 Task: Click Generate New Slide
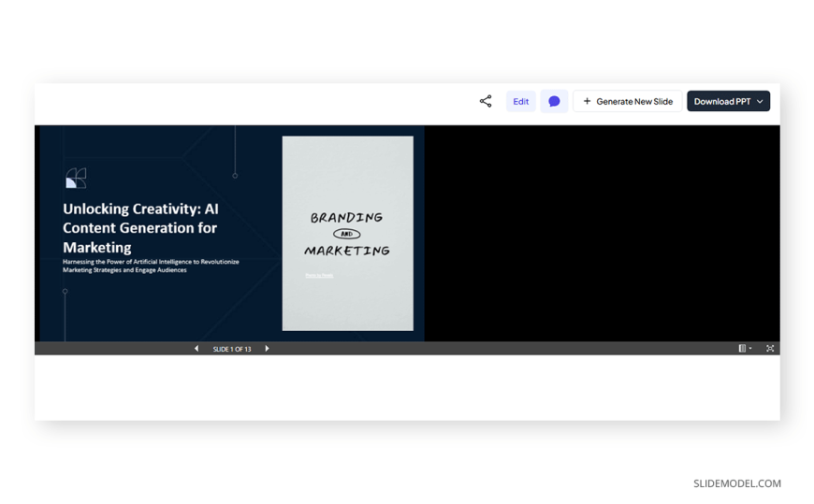pyautogui.click(x=628, y=101)
